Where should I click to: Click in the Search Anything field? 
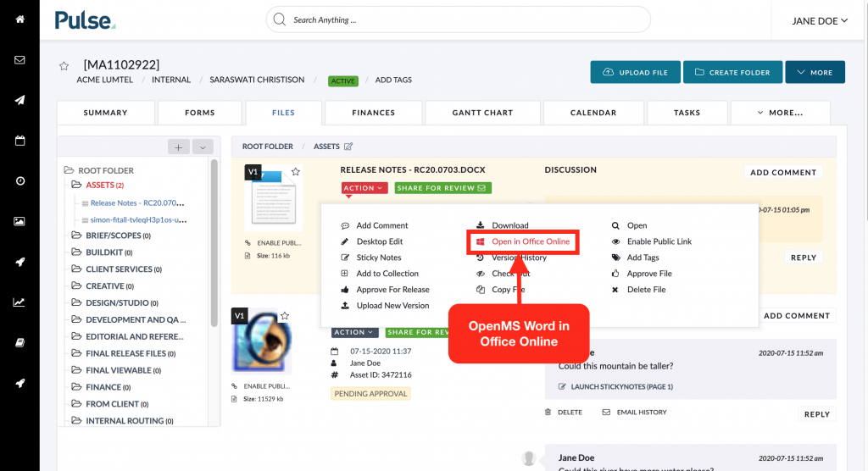pyautogui.click(x=459, y=20)
